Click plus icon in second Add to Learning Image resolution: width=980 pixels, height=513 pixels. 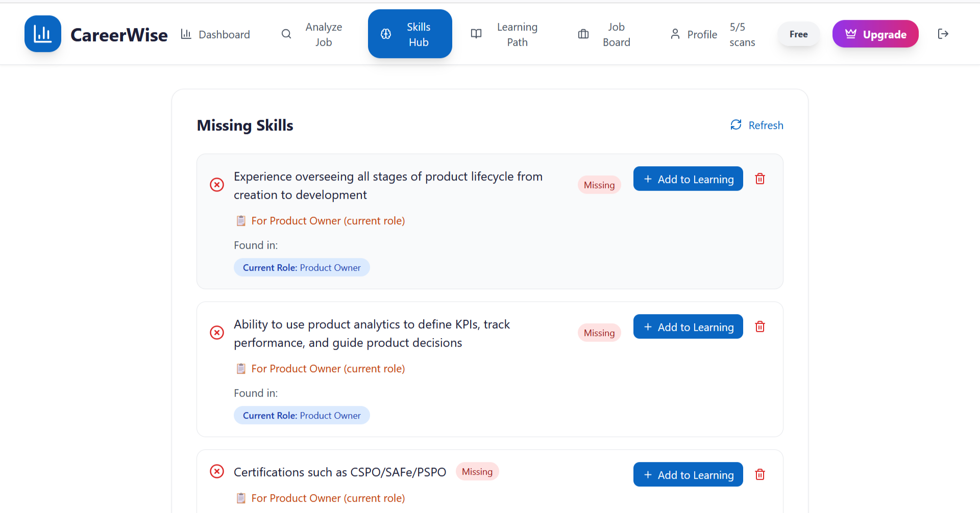pos(648,327)
